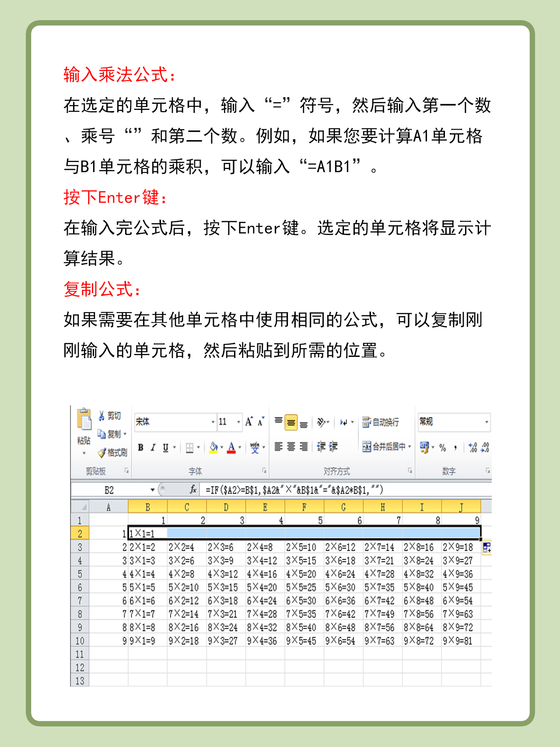This screenshot has height=747, width=560.
Task: Click the increase decimal places icon
Action: [472, 447]
